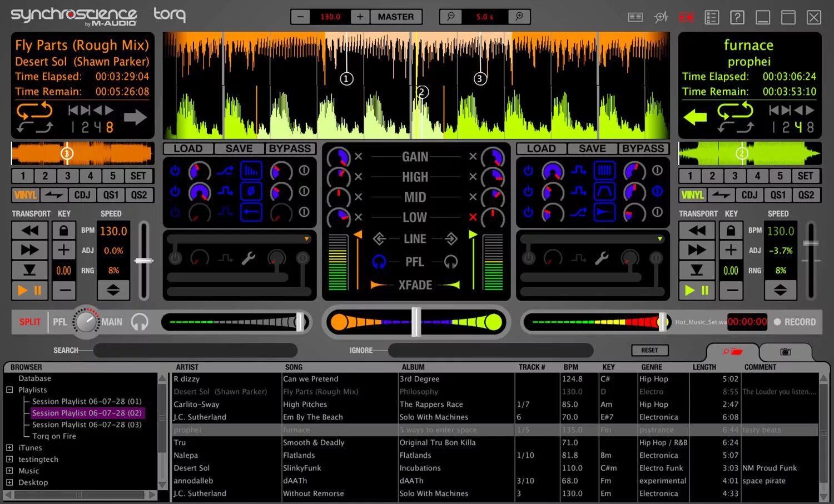This screenshot has width=834, height=504.
Task: Click the RESET button near search fields
Action: click(x=649, y=351)
